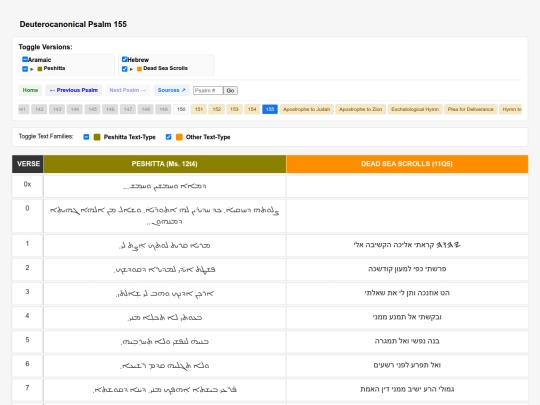Click verse number 4 cell
Screen dimensions: 540x405
(x=28, y=318)
